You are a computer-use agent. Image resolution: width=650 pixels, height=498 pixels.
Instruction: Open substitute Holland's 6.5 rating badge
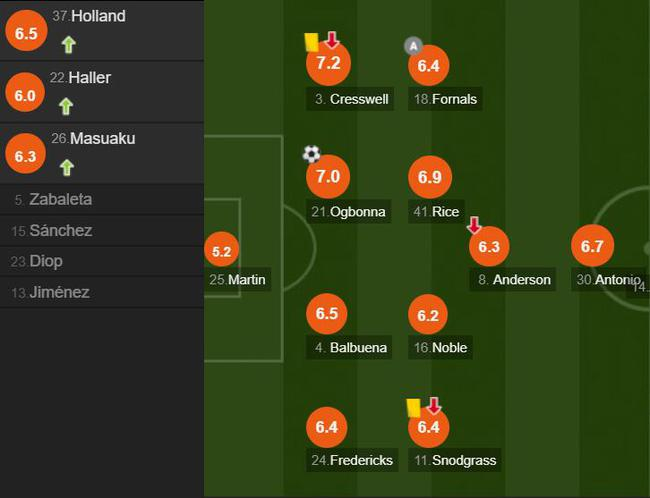coord(26,33)
